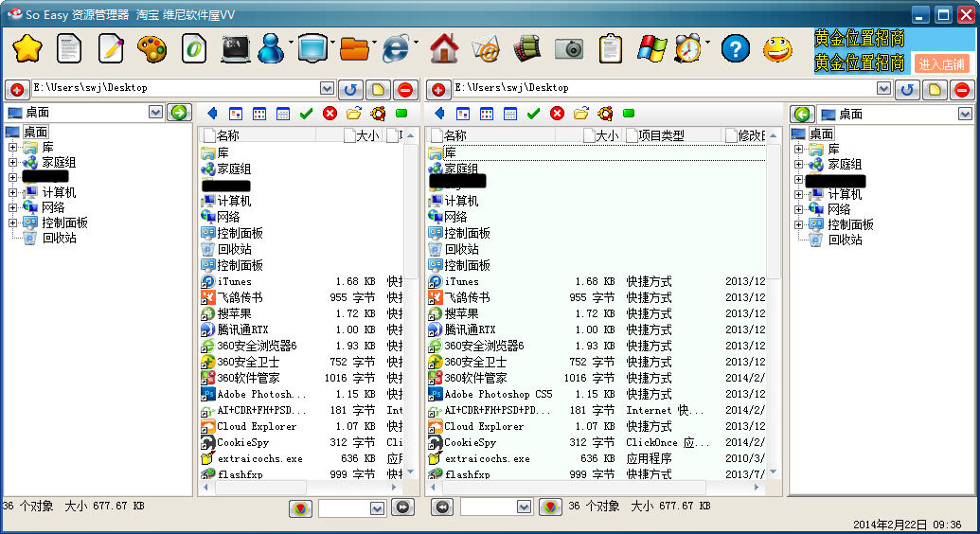This screenshot has height=534, width=980.
Task: Open the email envelope icon
Action: coord(487,49)
